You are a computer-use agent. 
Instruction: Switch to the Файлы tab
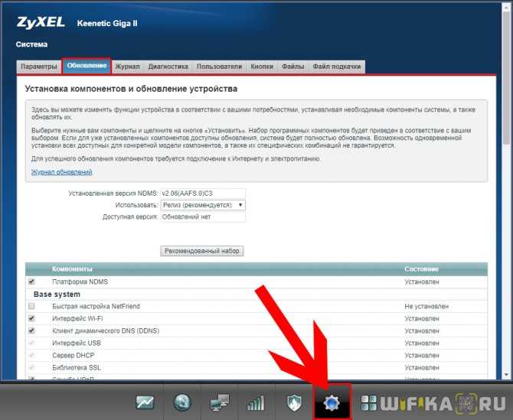(292, 67)
